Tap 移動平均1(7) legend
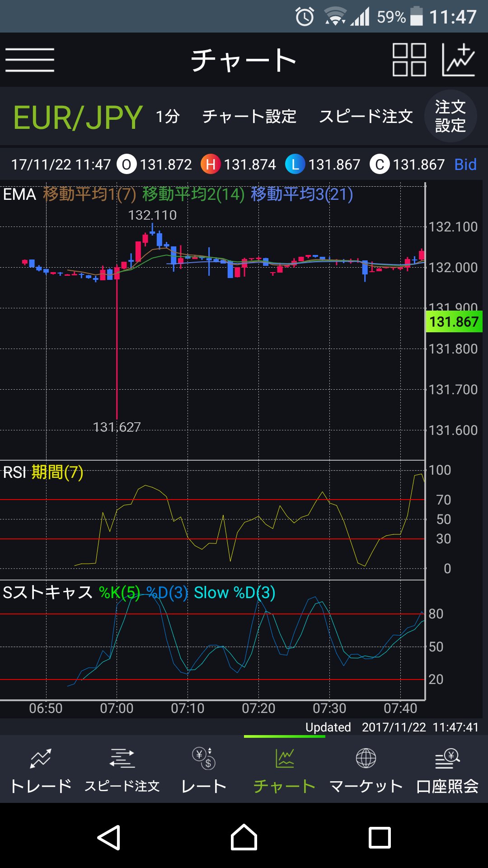 tap(89, 194)
